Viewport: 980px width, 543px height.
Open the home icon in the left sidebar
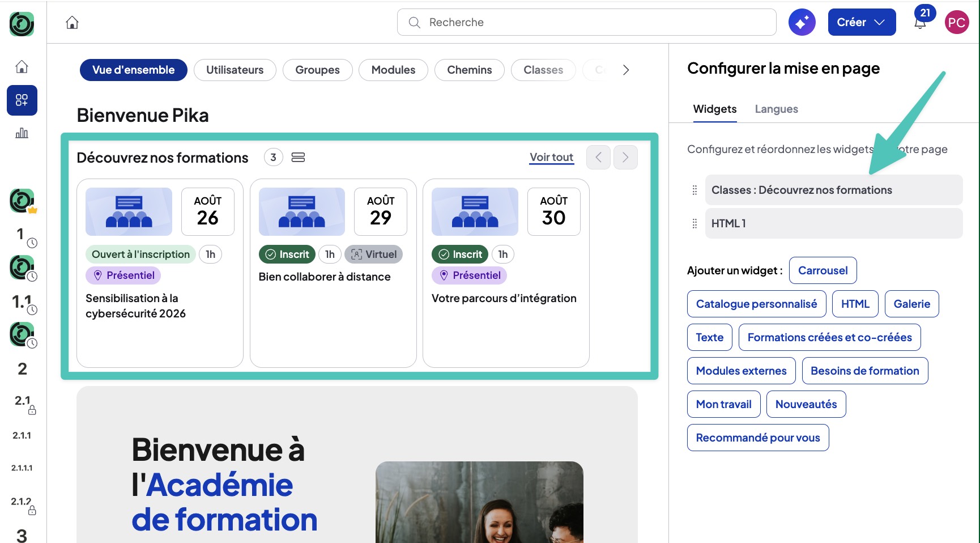22,67
